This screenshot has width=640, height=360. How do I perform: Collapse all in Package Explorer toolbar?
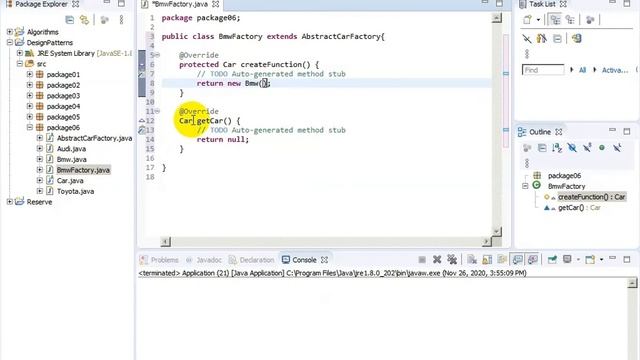[70, 20]
